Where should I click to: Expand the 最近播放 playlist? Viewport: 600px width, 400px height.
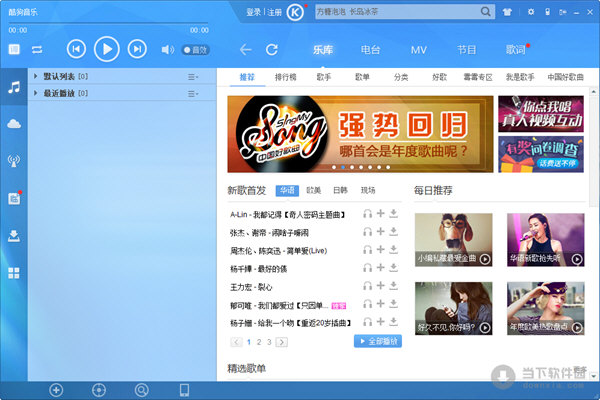(36, 93)
